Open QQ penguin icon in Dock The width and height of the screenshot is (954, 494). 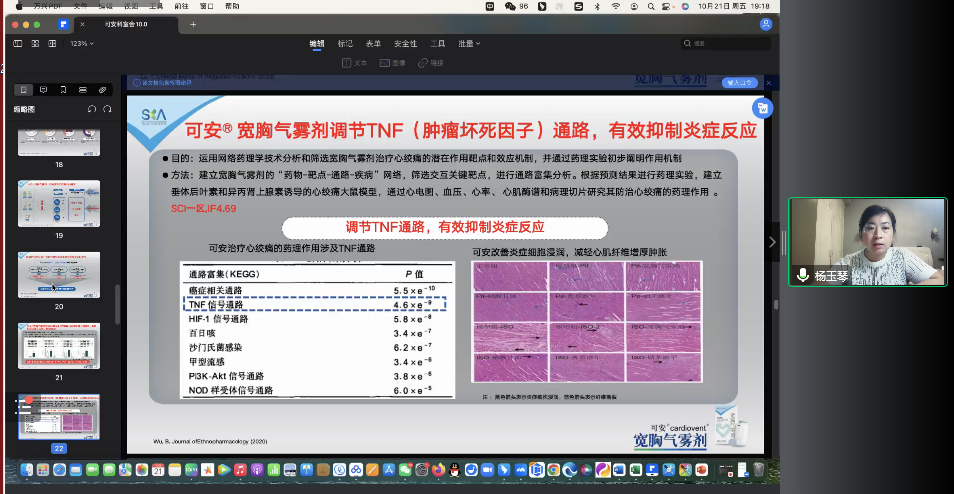(x=454, y=470)
